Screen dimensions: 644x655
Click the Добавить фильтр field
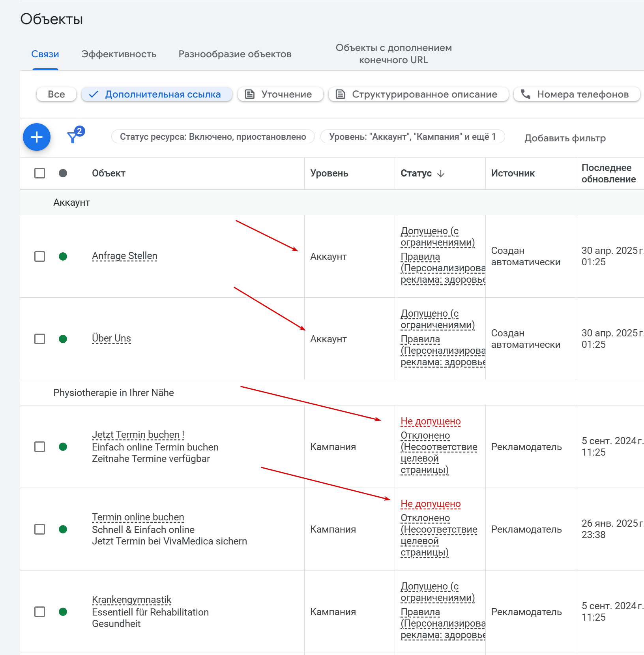pos(565,138)
